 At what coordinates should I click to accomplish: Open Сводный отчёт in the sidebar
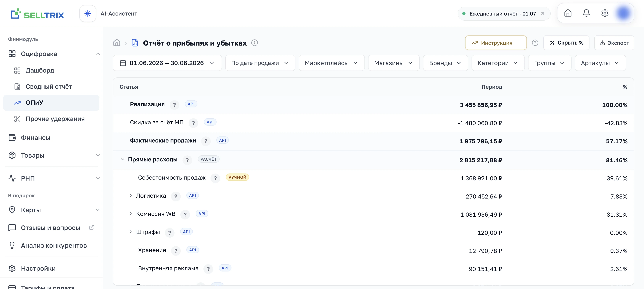[51, 86]
